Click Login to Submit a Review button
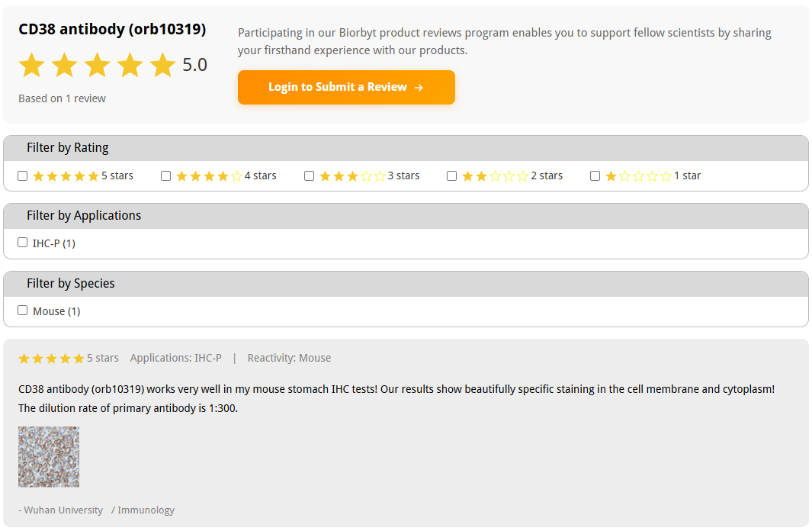The height and width of the screenshot is (531, 812). [x=346, y=87]
